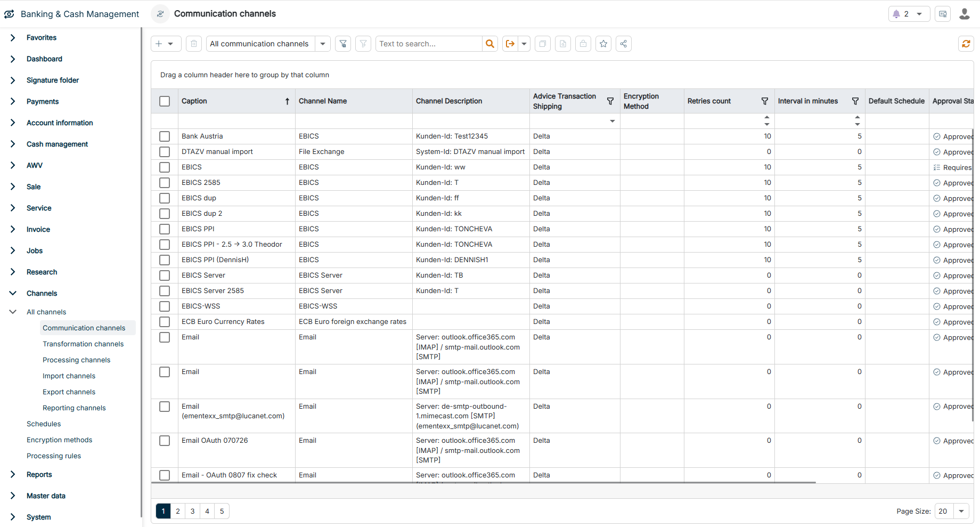Viewport: 980px width, 527px height.
Task: Click the orange search magnifier button
Action: tap(490, 44)
